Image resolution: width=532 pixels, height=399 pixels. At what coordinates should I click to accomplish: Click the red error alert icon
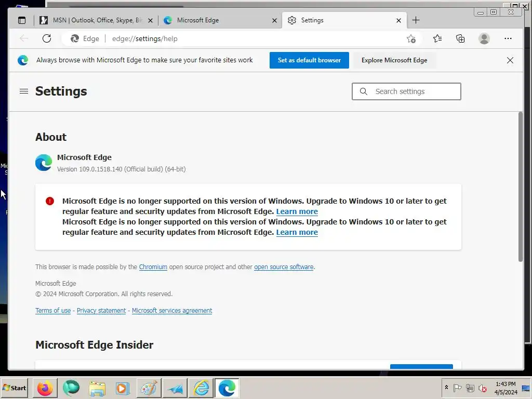coord(50,201)
